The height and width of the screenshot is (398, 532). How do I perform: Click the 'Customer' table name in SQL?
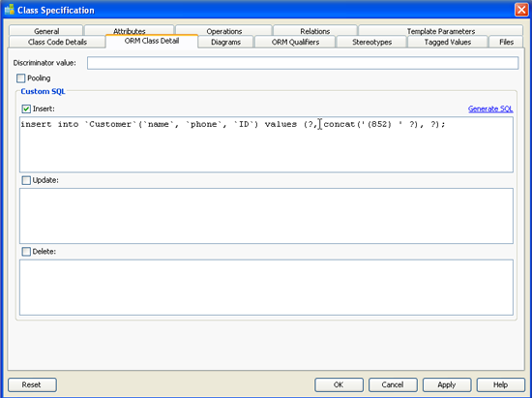point(110,124)
